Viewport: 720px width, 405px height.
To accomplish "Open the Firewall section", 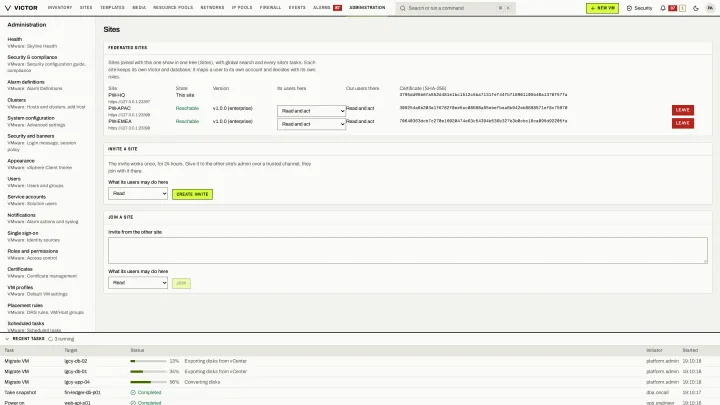I will 270,8.
